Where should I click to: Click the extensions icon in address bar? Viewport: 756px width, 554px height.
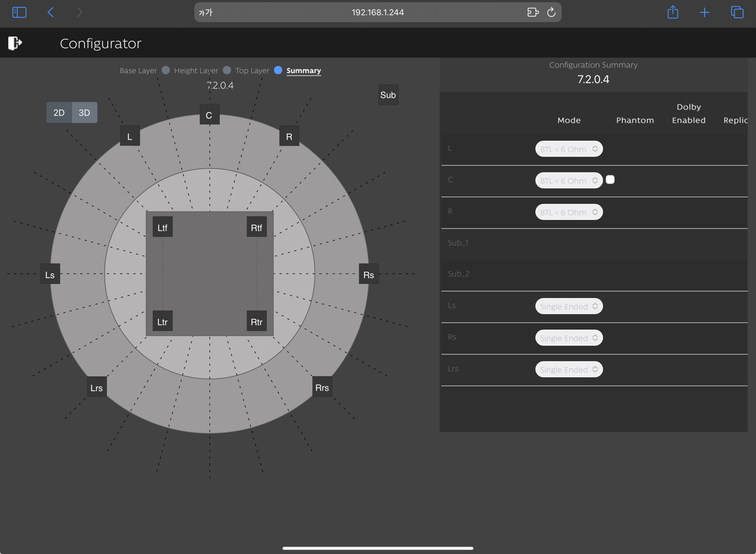tap(532, 12)
